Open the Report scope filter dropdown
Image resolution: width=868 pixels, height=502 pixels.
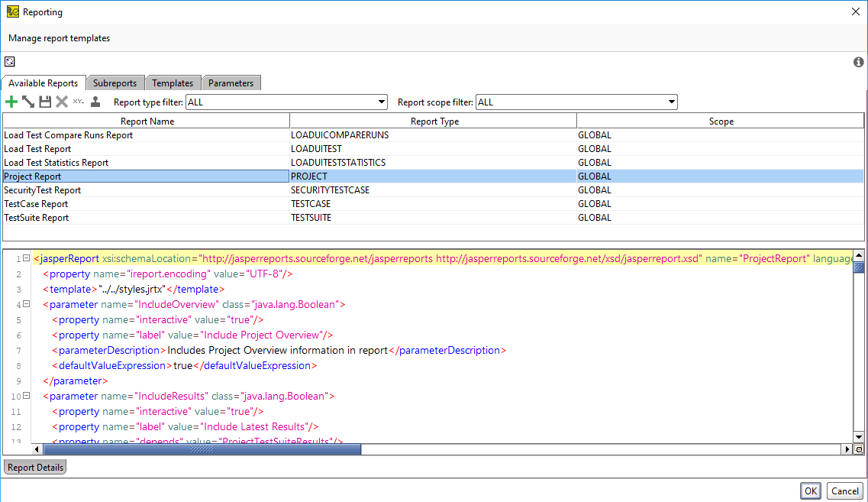[670, 102]
